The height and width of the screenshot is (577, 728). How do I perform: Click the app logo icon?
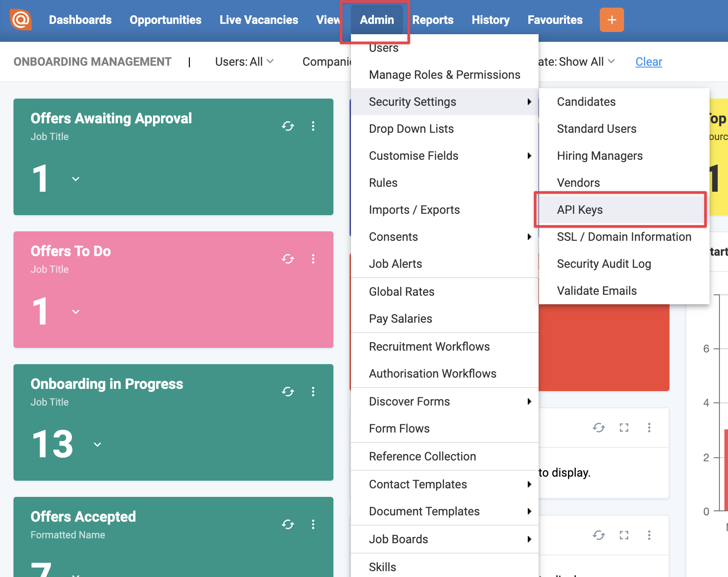[x=21, y=20]
